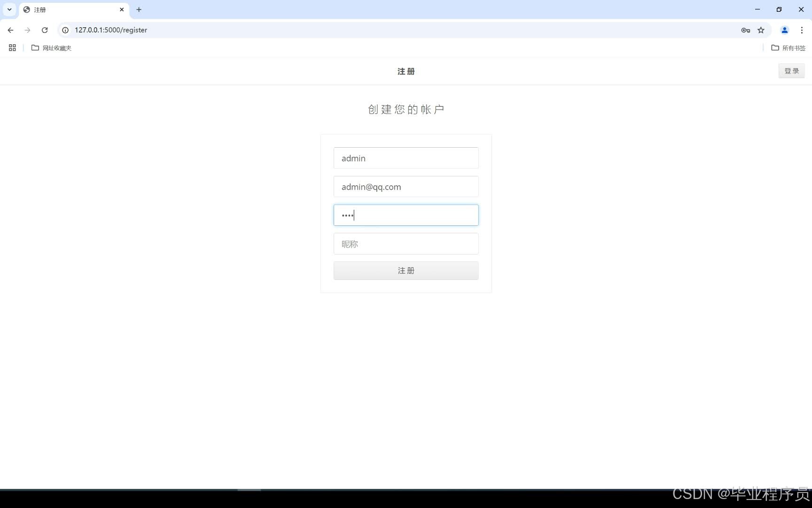The width and height of the screenshot is (812, 508).
Task: Close the 注册 tab
Action: [122, 9]
